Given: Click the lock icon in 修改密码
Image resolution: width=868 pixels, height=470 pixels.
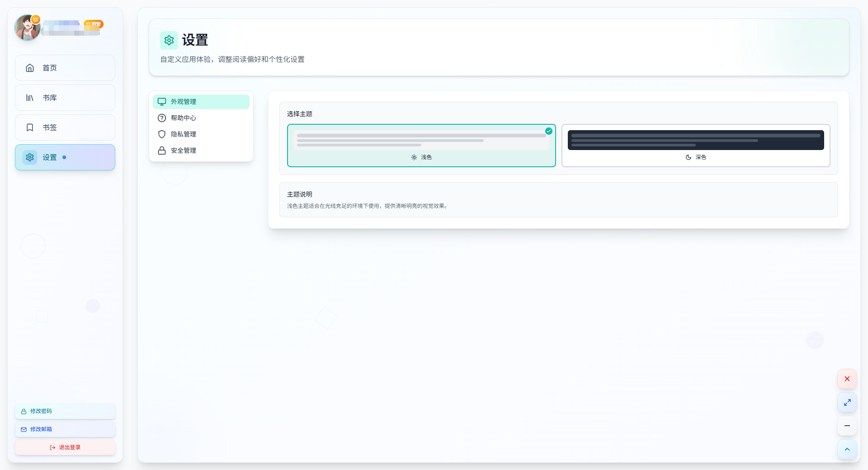Looking at the screenshot, I should point(24,411).
